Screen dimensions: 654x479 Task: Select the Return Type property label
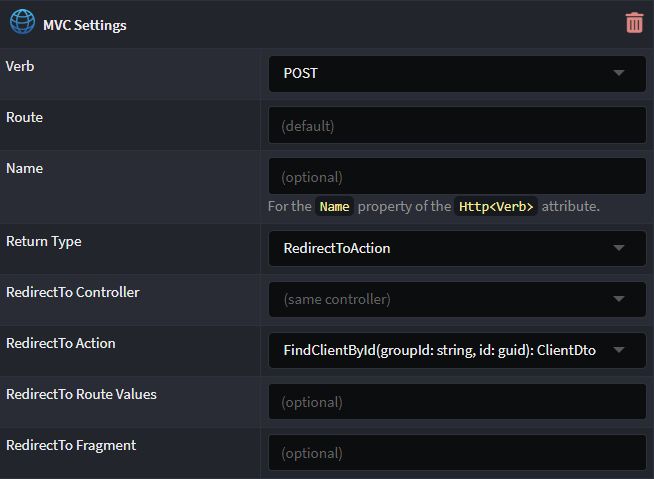point(44,242)
